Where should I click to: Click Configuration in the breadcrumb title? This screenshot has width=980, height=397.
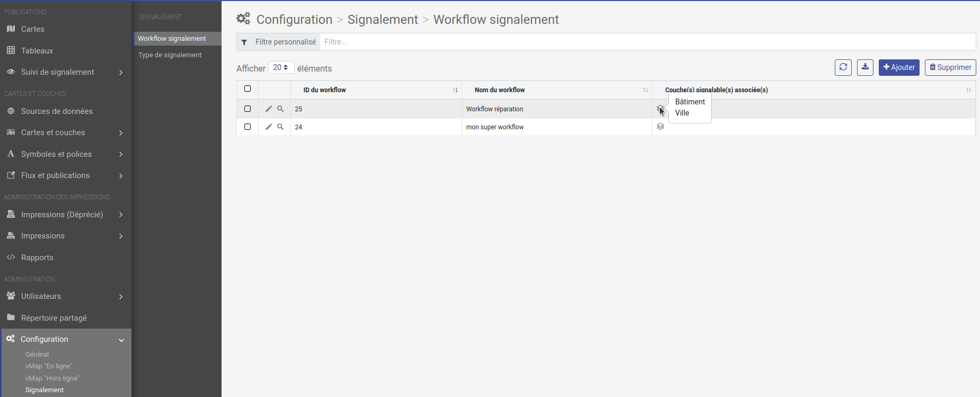(x=294, y=20)
